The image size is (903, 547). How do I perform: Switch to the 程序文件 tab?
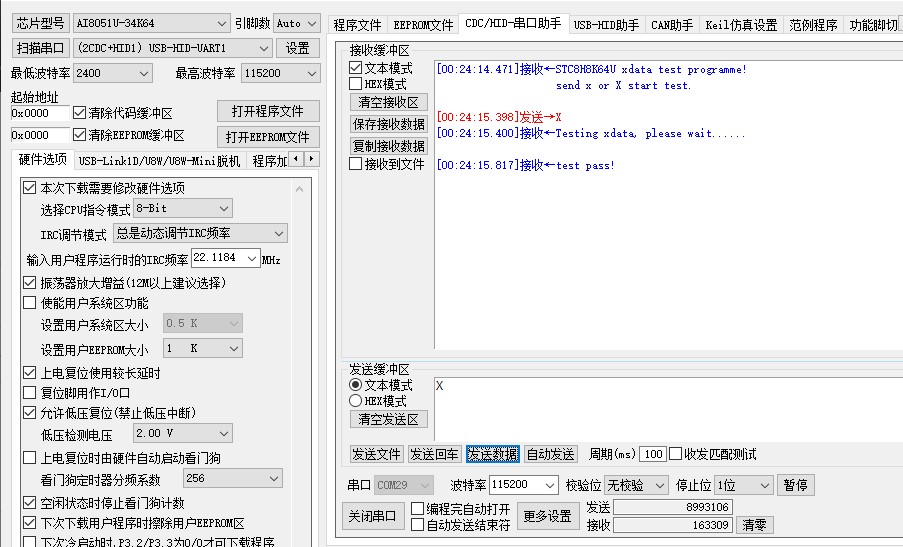coord(357,25)
